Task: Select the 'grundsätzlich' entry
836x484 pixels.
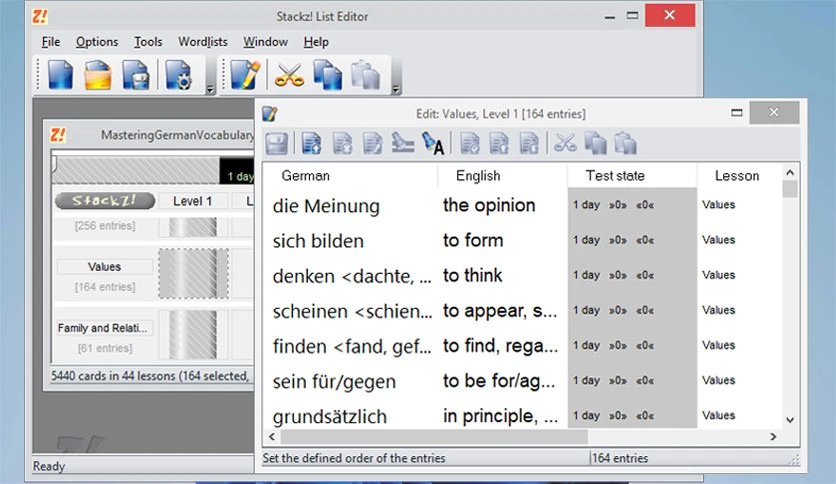Action: tap(329, 417)
